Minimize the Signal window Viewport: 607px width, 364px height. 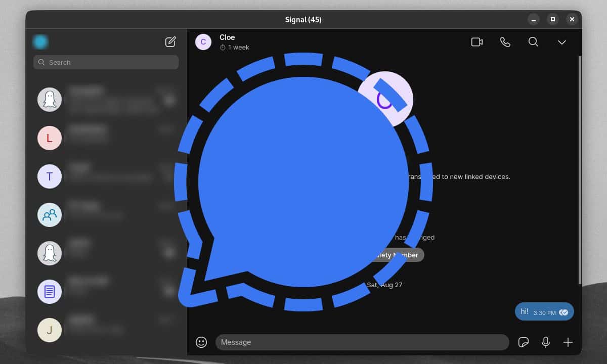[x=534, y=19]
